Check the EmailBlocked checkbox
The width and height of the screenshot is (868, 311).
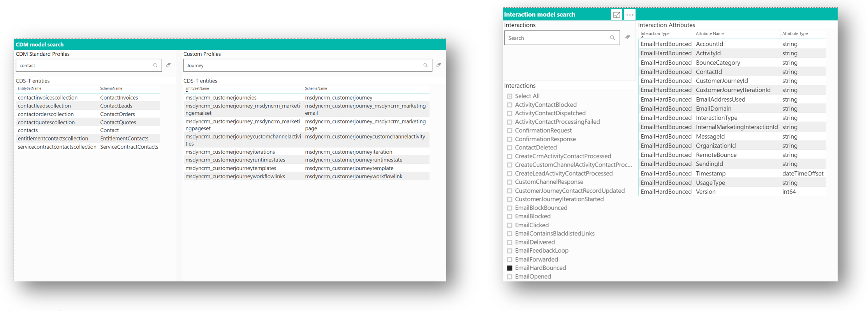510,216
